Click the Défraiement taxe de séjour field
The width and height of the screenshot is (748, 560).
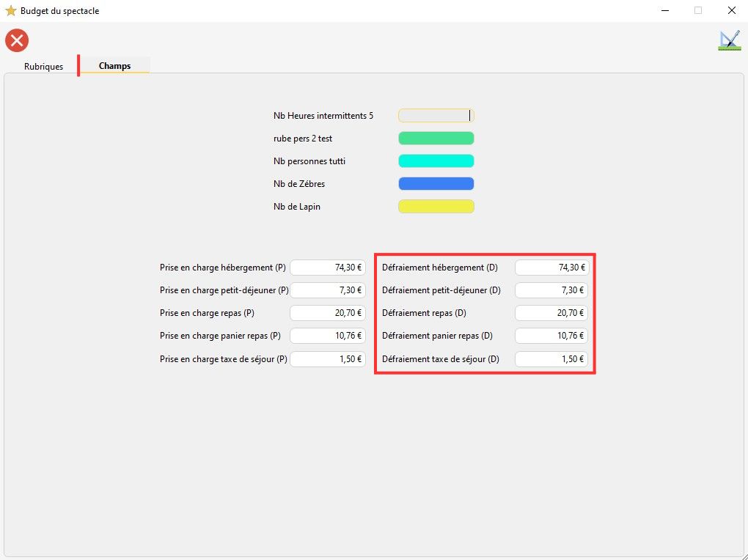[551, 359]
